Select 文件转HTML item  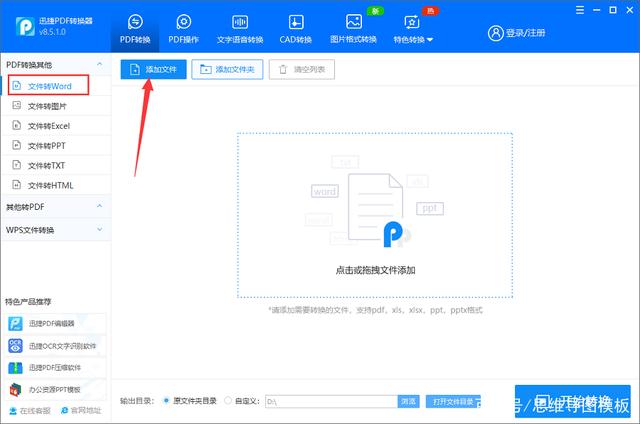[56, 185]
